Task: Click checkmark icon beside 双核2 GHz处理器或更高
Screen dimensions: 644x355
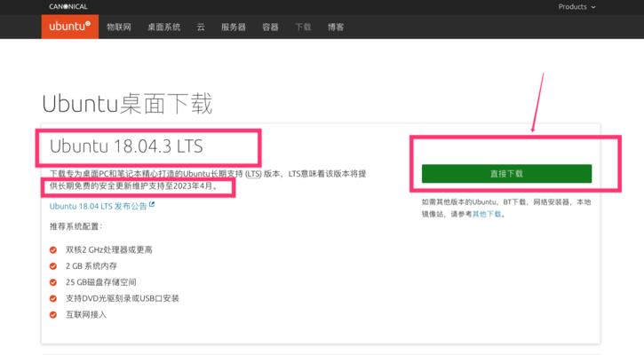Action: pos(53,249)
